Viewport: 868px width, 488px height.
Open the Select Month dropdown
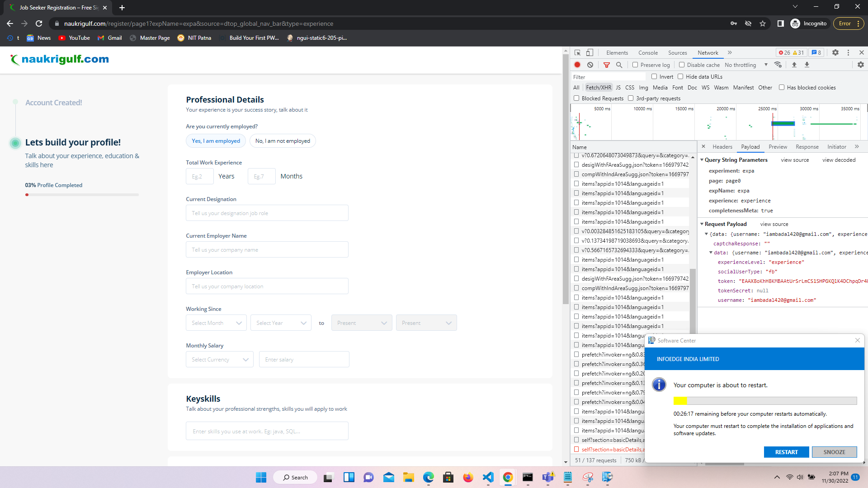[x=216, y=323]
